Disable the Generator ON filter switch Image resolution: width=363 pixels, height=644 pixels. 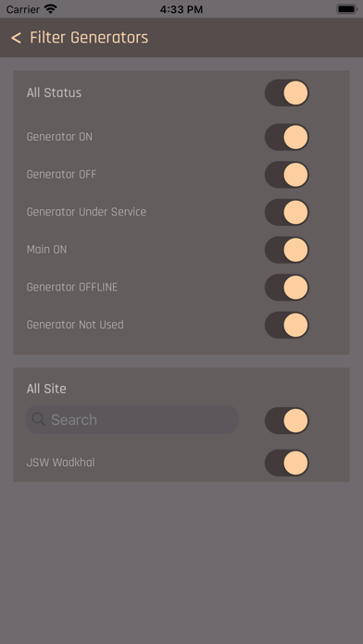pos(286,137)
